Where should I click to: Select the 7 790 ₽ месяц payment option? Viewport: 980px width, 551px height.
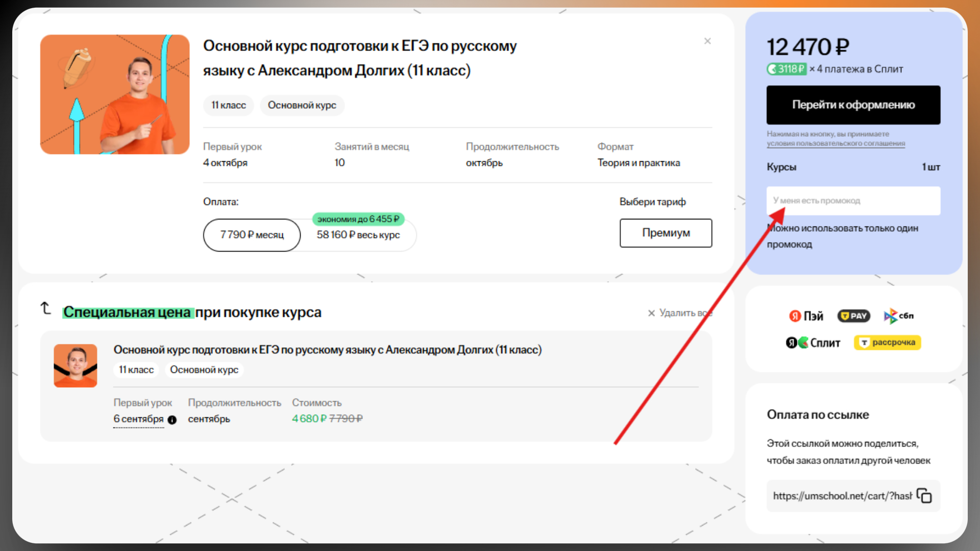tap(252, 235)
